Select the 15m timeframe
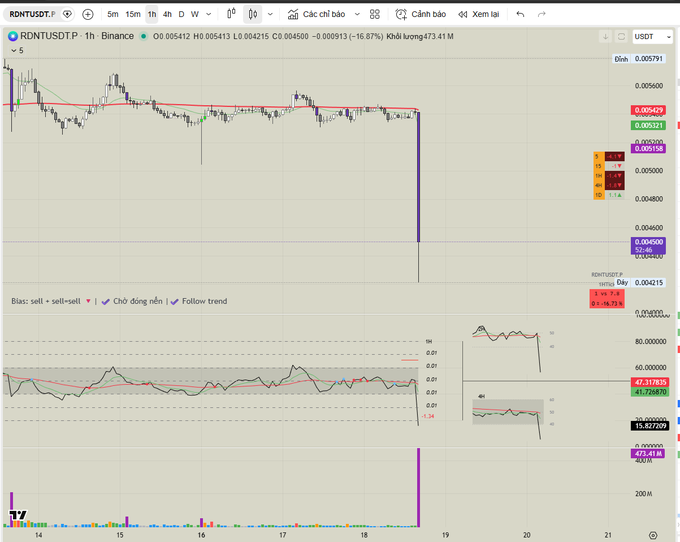Image resolution: width=680 pixels, height=542 pixels. (x=132, y=14)
